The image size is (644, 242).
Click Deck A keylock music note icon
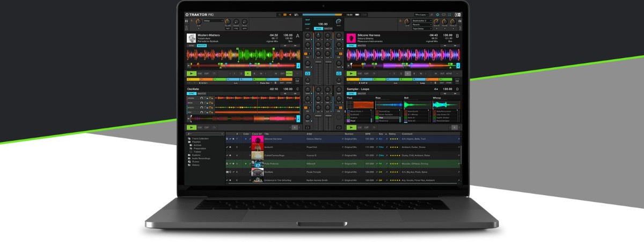tap(298, 66)
